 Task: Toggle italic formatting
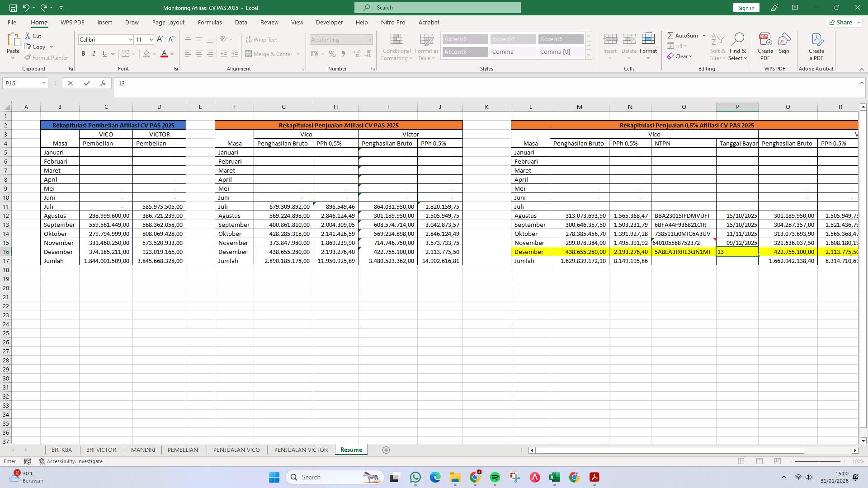pos(94,53)
